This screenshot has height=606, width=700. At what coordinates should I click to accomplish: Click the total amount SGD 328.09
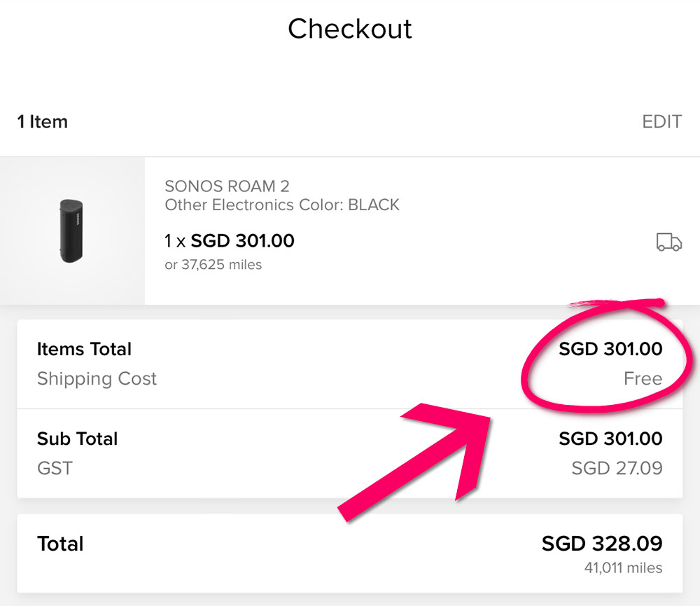tap(602, 544)
